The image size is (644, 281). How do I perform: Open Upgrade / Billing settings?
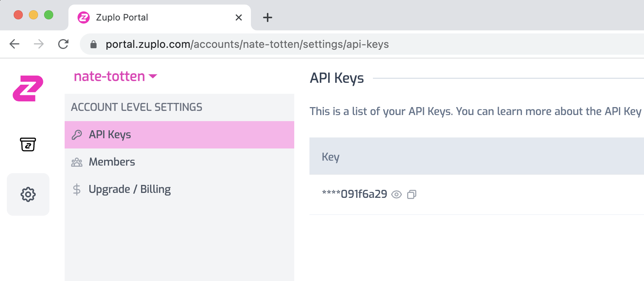click(x=179, y=189)
